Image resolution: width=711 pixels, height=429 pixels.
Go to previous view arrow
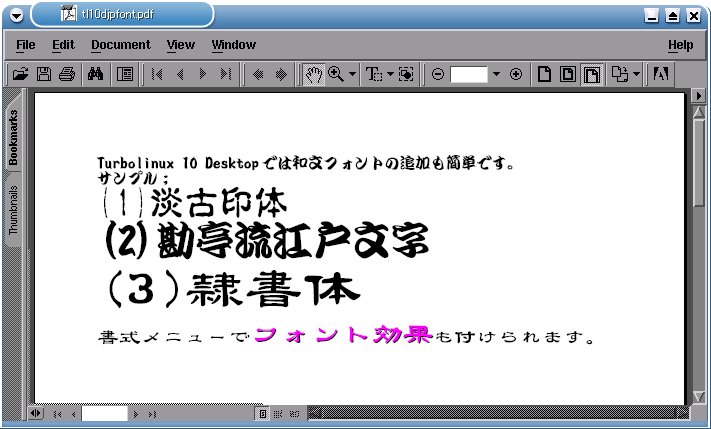(x=258, y=74)
